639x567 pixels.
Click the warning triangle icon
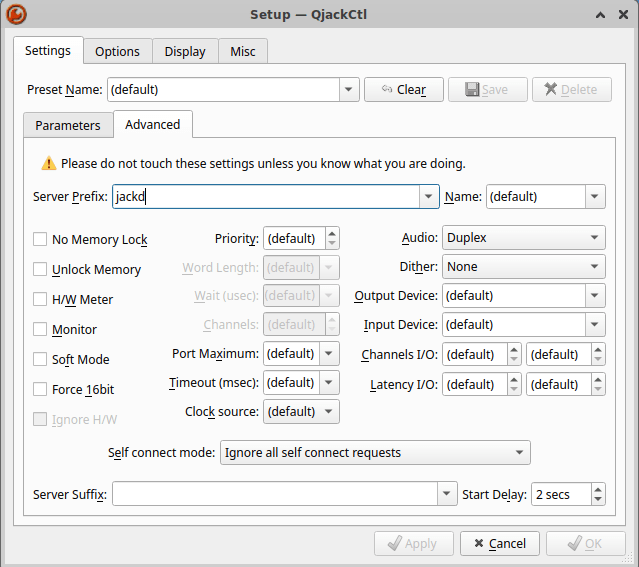coord(49,163)
